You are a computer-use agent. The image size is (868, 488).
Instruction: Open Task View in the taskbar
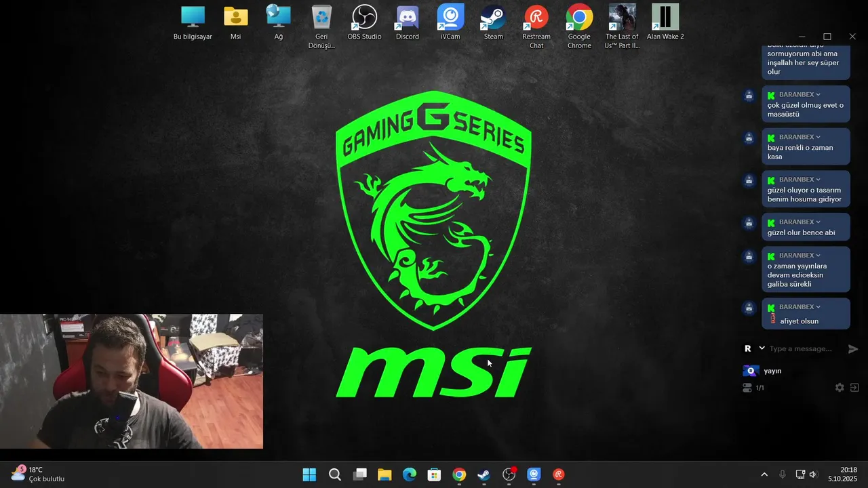point(359,474)
